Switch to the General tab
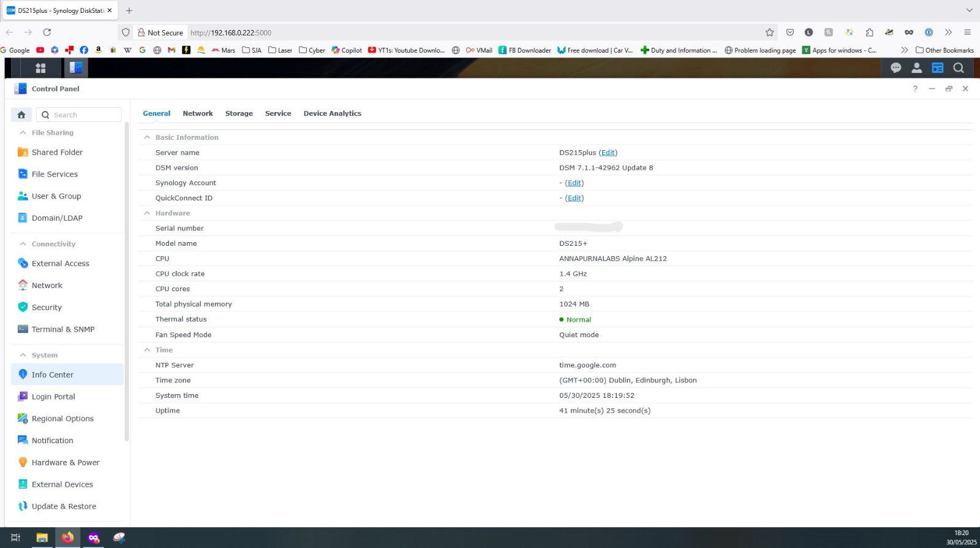 click(x=157, y=113)
